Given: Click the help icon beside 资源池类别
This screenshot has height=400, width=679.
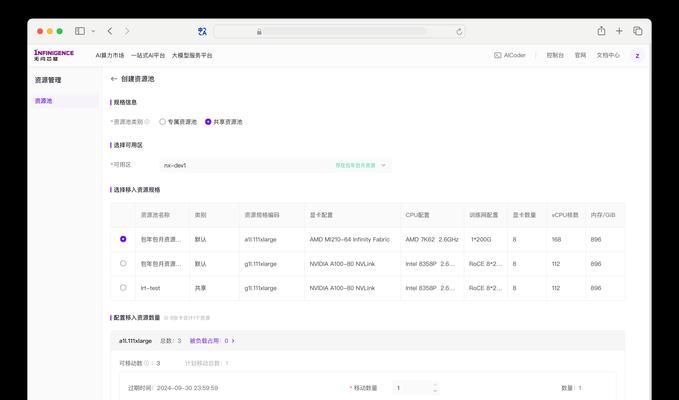Looking at the screenshot, I should point(147,122).
